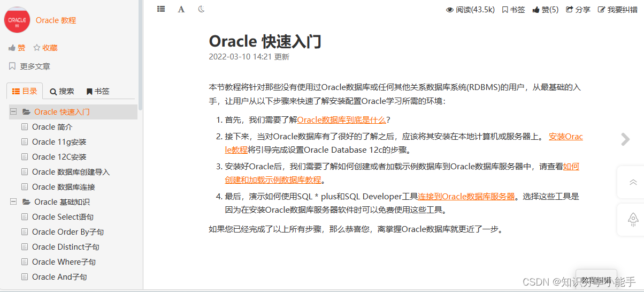Click the 赞 thumbs-up in sidebar

point(17,48)
